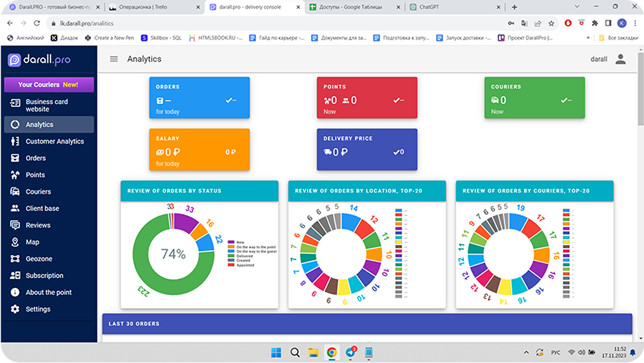Click the Client base people icon
This screenshot has height=363, width=644.
click(15, 209)
